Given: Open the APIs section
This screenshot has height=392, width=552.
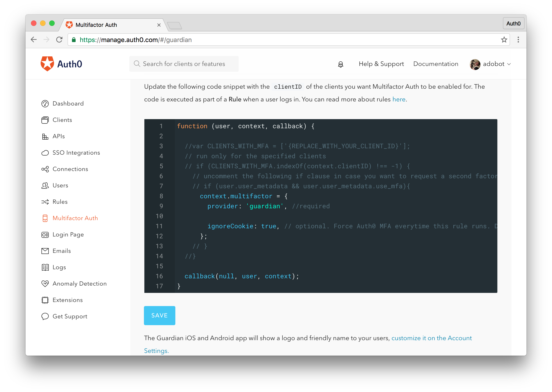Looking at the screenshot, I should (x=59, y=136).
